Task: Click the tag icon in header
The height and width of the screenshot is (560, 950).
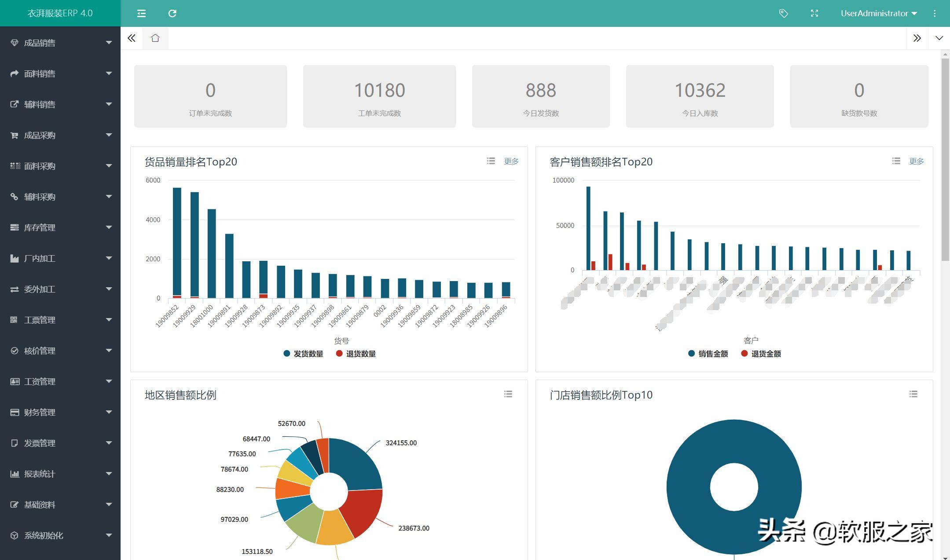Action: (x=783, y=13)
